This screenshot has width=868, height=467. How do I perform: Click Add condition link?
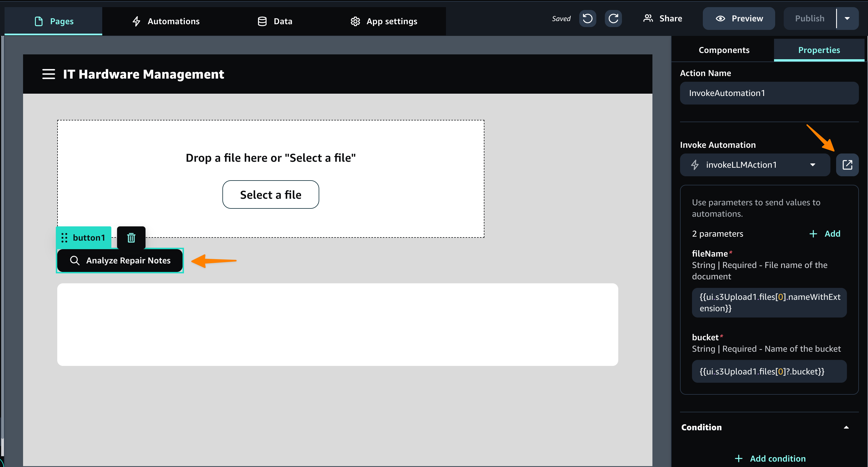click(770, 458)
